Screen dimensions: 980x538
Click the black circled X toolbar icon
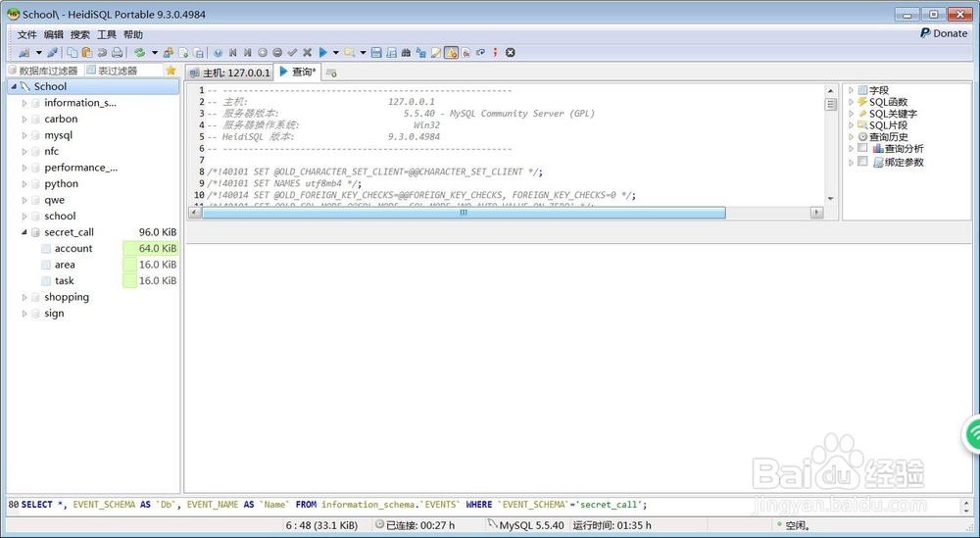pyautogui.click(x=511, y=53)
